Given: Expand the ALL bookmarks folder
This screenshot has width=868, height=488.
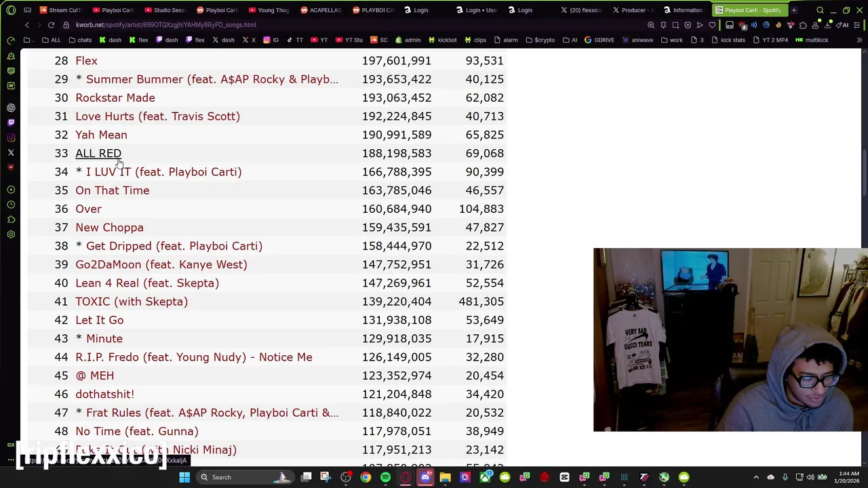Looking at the screenshot, I should 51,40.
